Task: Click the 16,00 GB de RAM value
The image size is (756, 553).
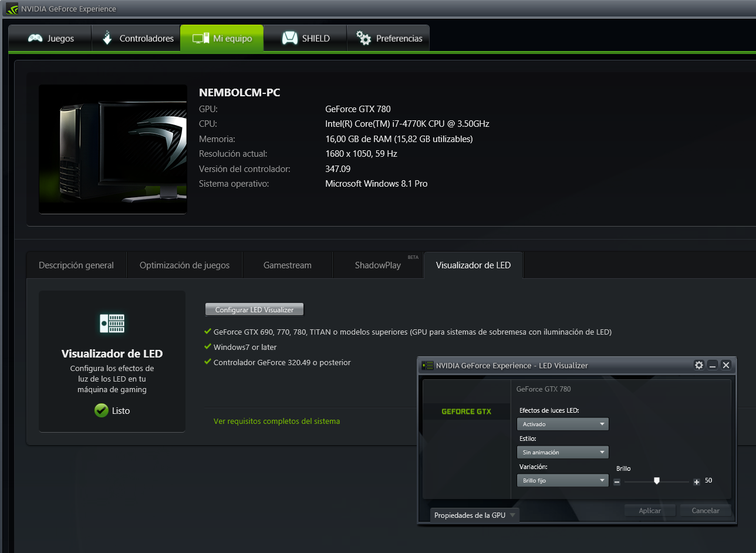Action: 399,139
